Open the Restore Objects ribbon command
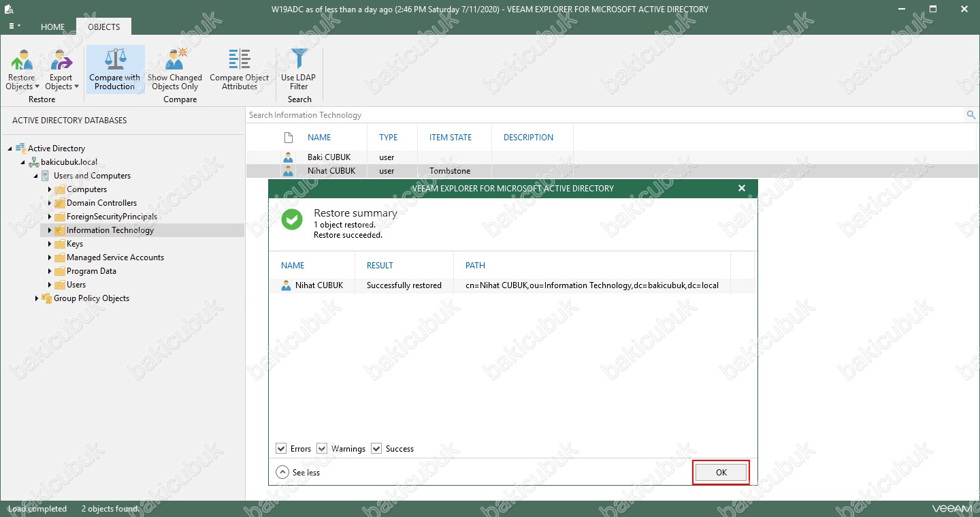 tap(22, 69)
